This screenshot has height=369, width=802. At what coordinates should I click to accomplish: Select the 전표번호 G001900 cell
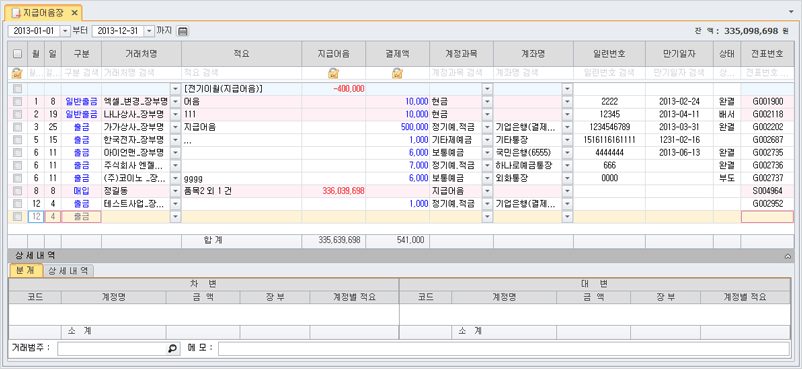pos(768,101)
